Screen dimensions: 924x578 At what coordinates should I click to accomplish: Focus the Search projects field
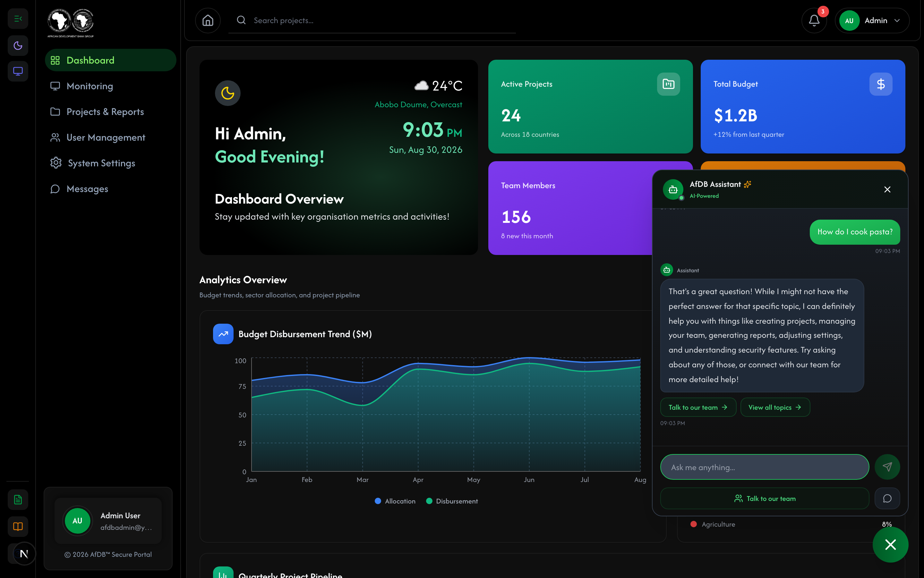coord(372,20)
